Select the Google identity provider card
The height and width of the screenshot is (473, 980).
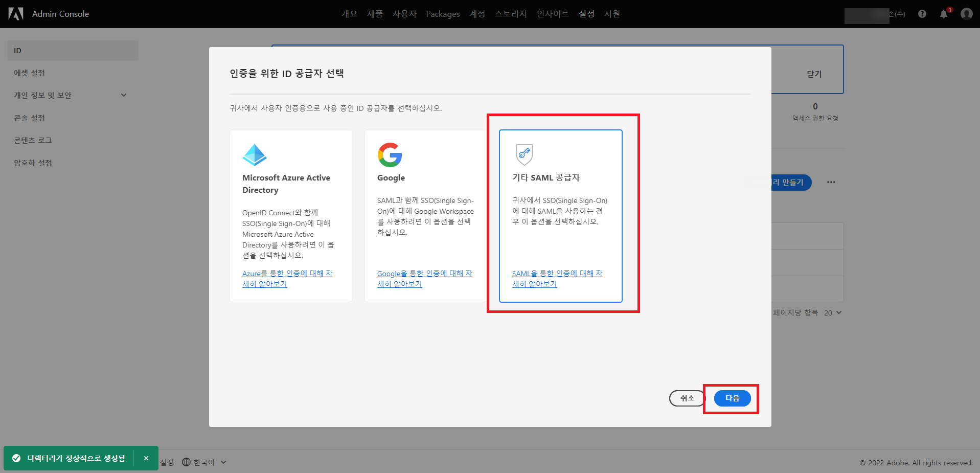[426, 216]
